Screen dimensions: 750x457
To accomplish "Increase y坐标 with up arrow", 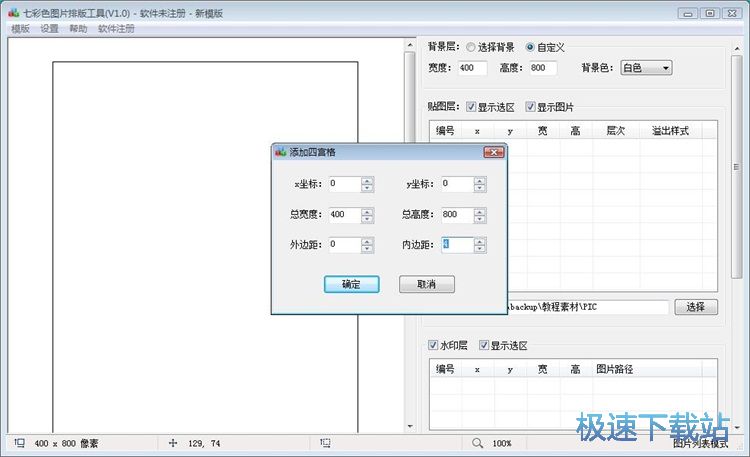I will [480, 180].
